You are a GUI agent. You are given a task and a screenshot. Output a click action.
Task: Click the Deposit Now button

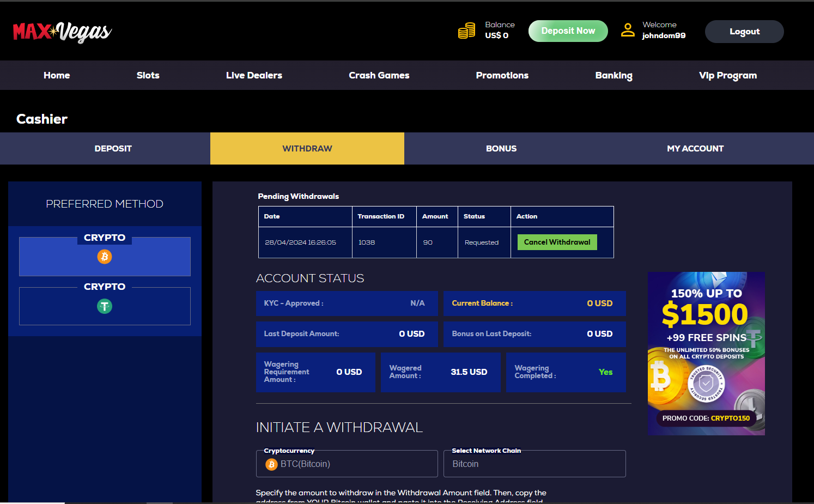click(x=568, y=31)
